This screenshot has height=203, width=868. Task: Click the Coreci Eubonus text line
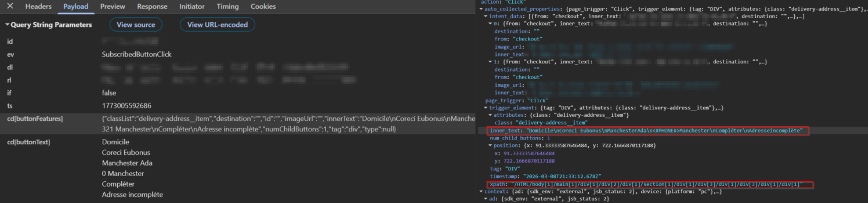point(126,152)
